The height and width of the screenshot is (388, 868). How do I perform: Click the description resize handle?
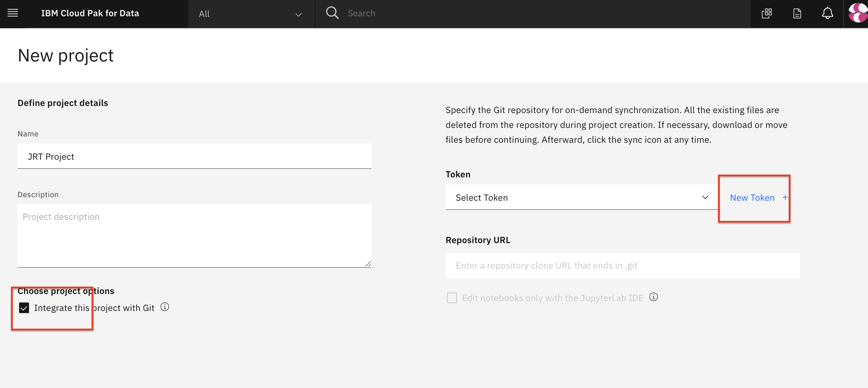(x=368, y=264)
